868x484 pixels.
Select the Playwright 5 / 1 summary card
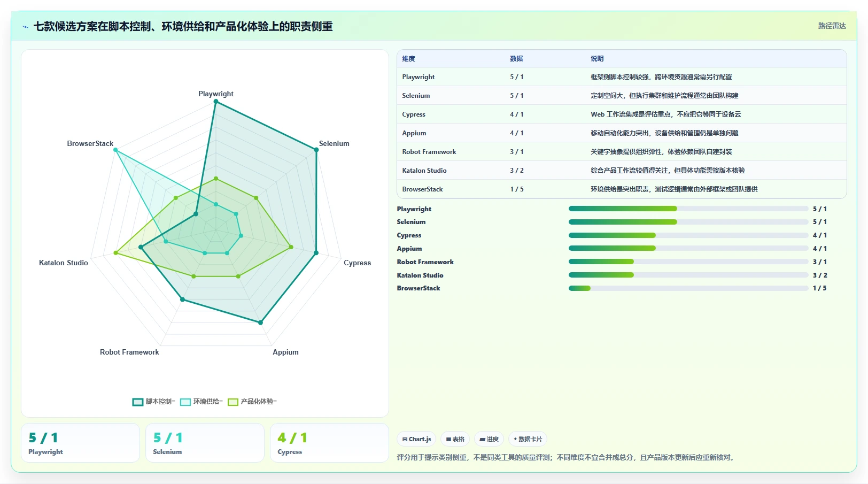click(80, 443)
